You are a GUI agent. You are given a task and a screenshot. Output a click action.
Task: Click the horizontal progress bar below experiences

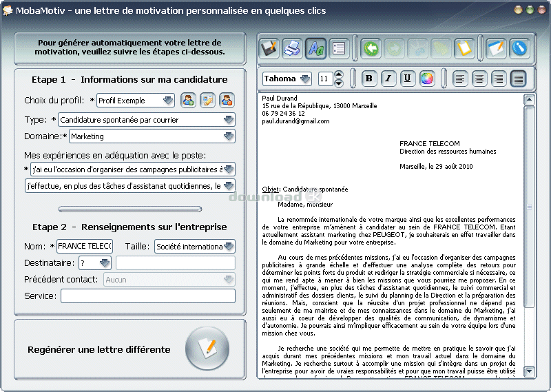[130, 209]
